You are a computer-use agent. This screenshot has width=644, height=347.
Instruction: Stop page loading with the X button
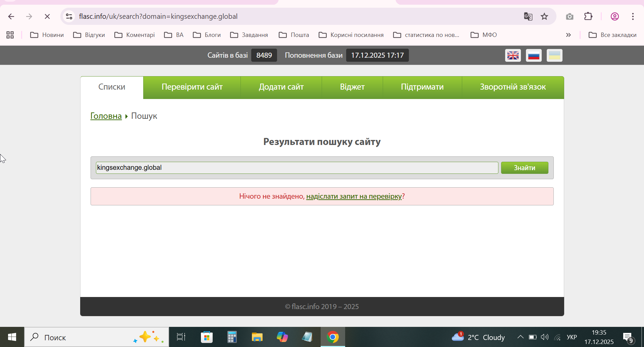(x=47, y=16)
